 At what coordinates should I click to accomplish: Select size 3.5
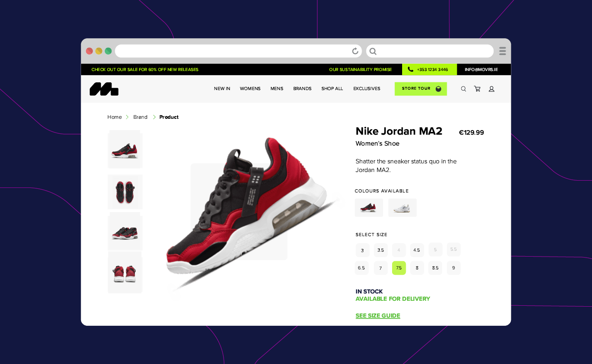click(381, 250)
